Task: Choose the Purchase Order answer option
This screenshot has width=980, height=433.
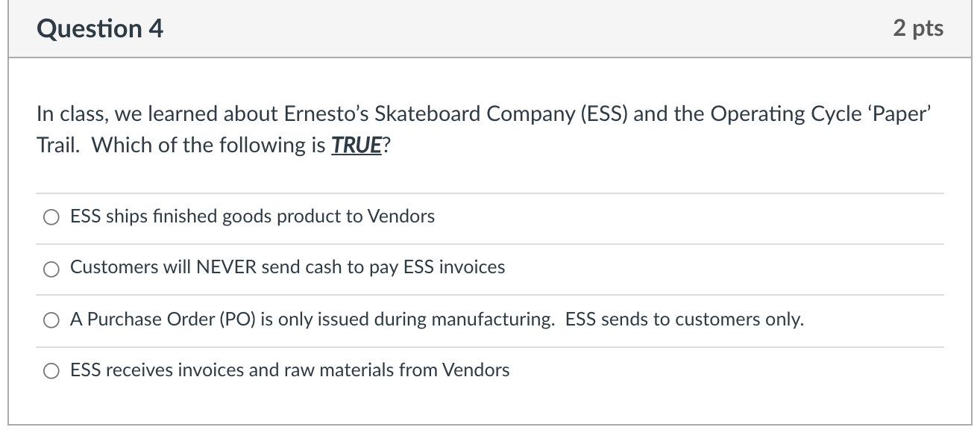Action: (x=51, y=320)
